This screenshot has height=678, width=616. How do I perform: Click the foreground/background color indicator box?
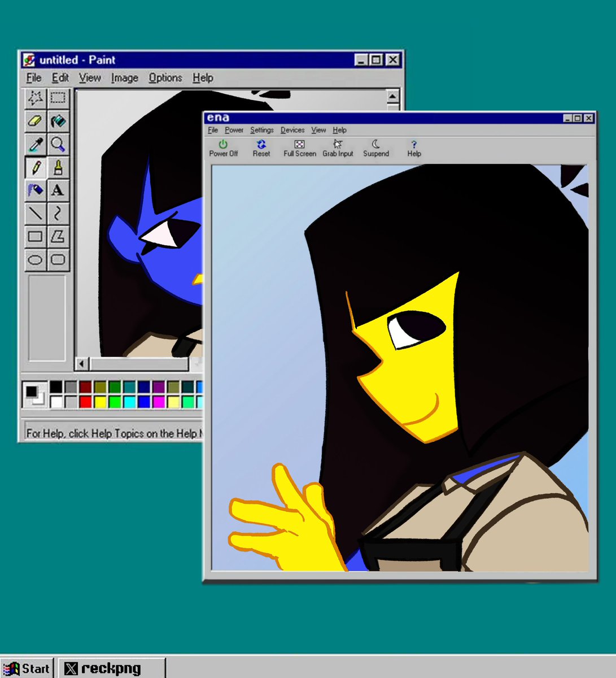34,394
